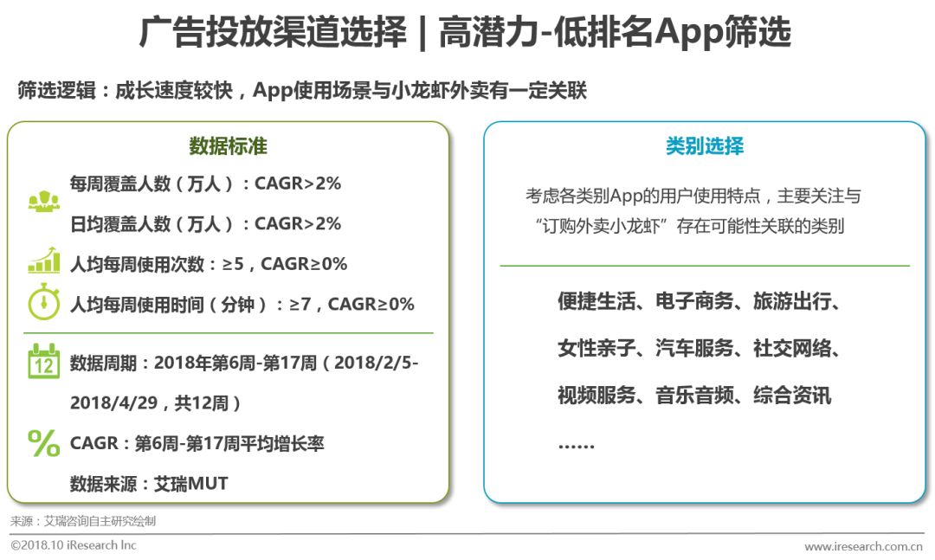Click the calendar icon showing 12
The image size is (935, 560).
(44, 361)
